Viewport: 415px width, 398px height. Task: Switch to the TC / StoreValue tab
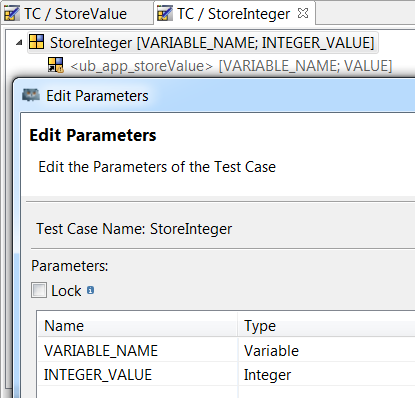point(76,14)
